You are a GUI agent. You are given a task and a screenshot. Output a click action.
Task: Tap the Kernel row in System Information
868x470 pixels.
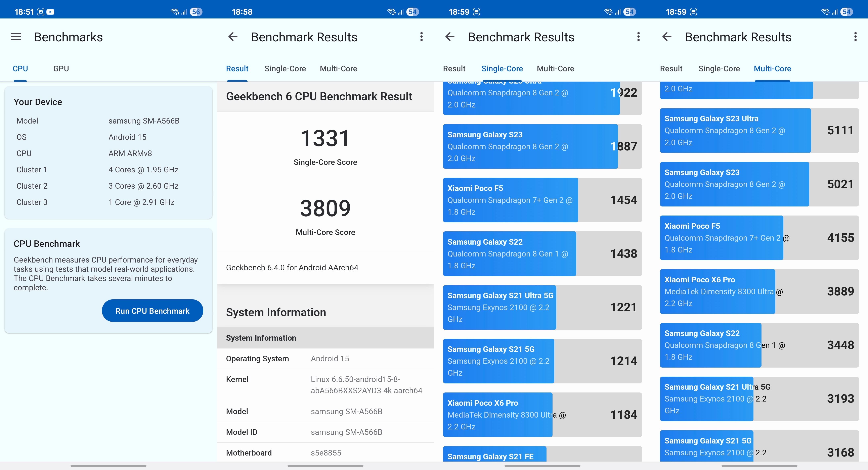coord(325,385)
